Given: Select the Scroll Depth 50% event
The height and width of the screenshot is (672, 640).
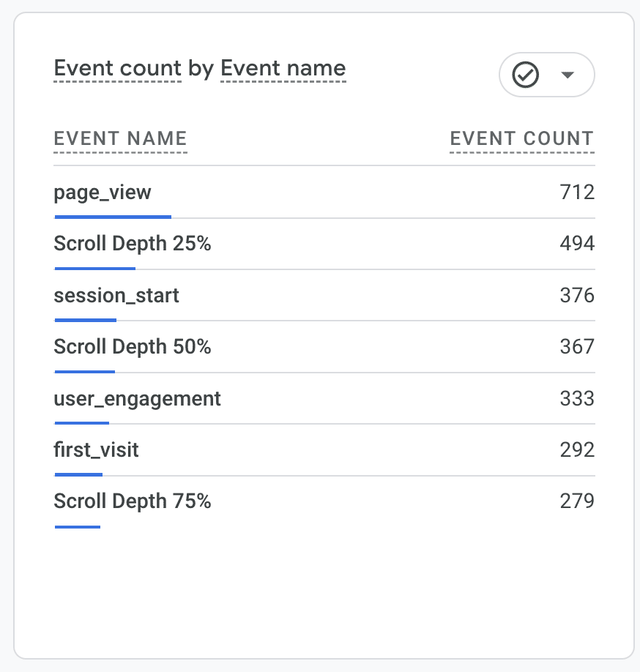Looking at the screenshot, I should pos(133,347).
